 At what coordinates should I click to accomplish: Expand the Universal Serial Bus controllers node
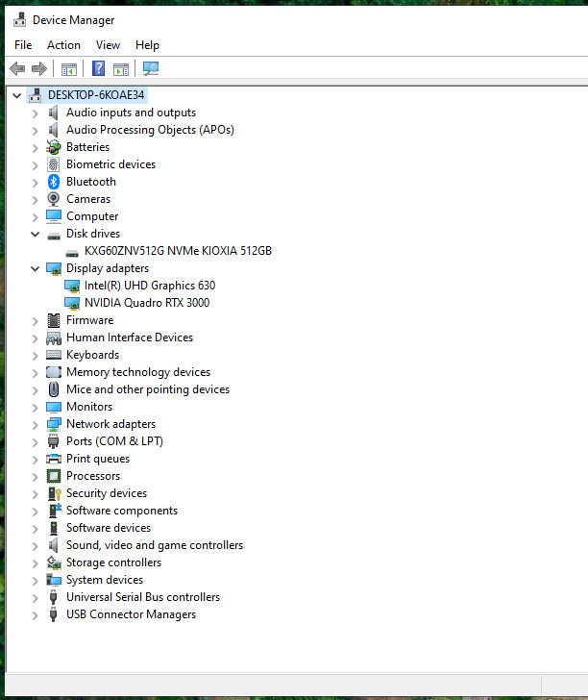click(35, 598)
